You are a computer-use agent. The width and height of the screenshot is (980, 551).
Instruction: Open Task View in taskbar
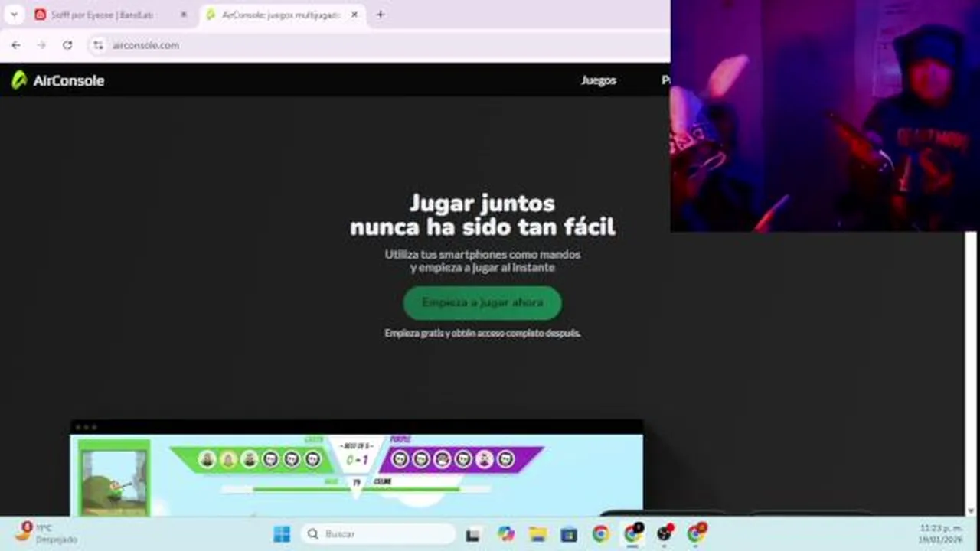pos(472,534)
